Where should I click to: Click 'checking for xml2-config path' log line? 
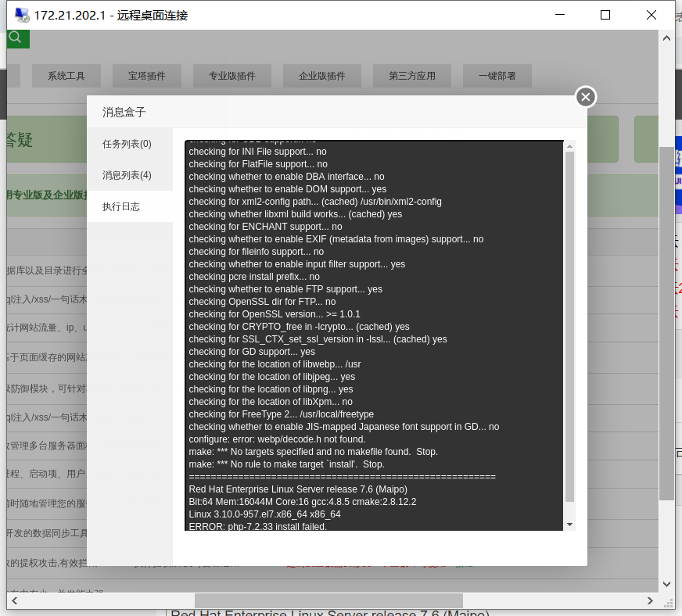(315, 201)
